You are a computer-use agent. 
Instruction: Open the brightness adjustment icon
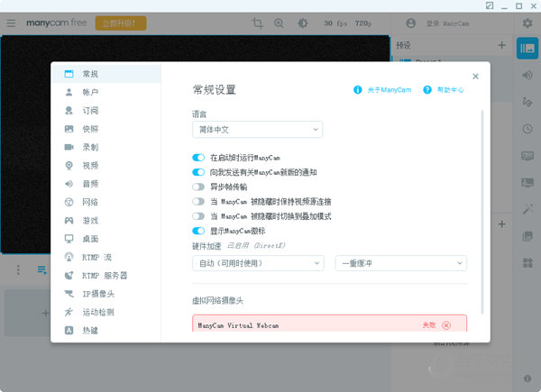(x=303, y=23)
